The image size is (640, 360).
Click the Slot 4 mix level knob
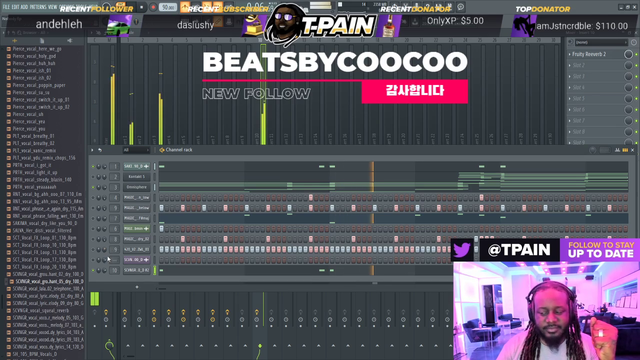coord(628,87)
